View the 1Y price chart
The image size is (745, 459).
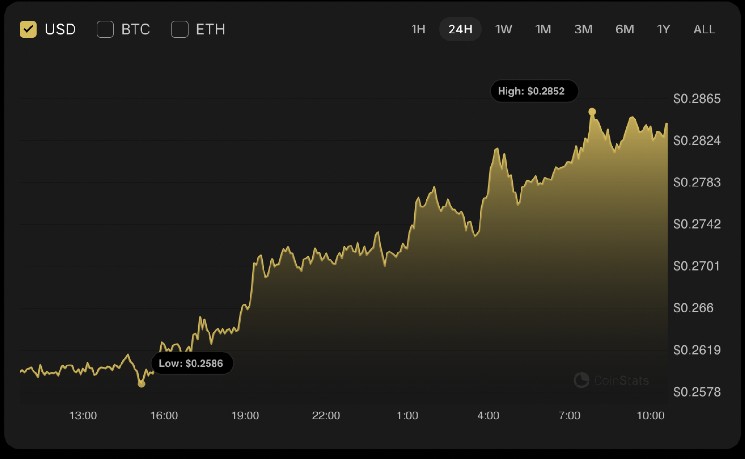tap(663, 29)
